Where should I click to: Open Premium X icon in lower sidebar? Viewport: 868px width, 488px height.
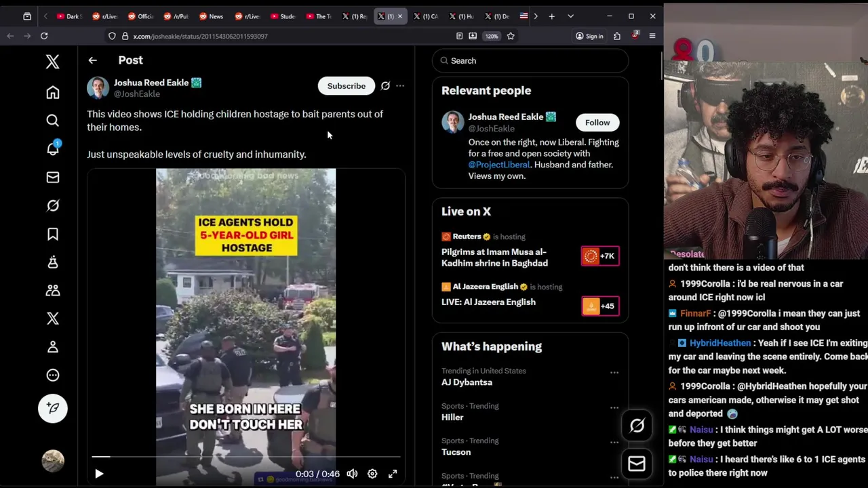pyautogui.click(x=52, y=319)
